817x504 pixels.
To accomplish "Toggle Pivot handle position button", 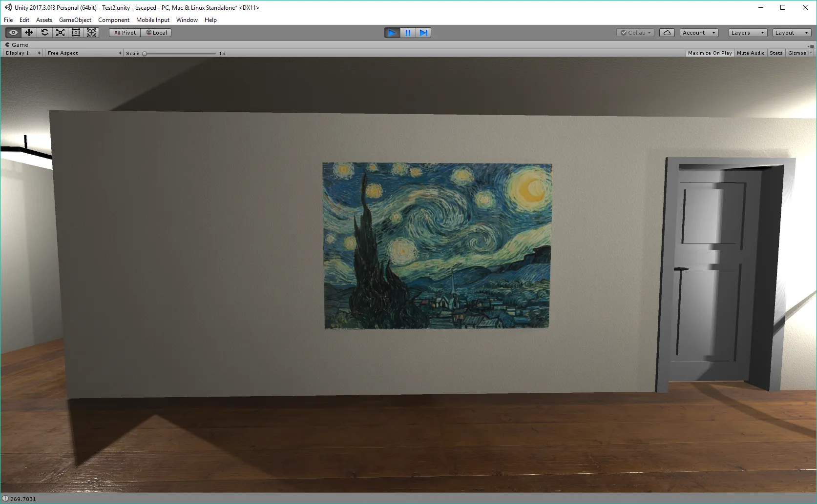I will click(125, 33).
